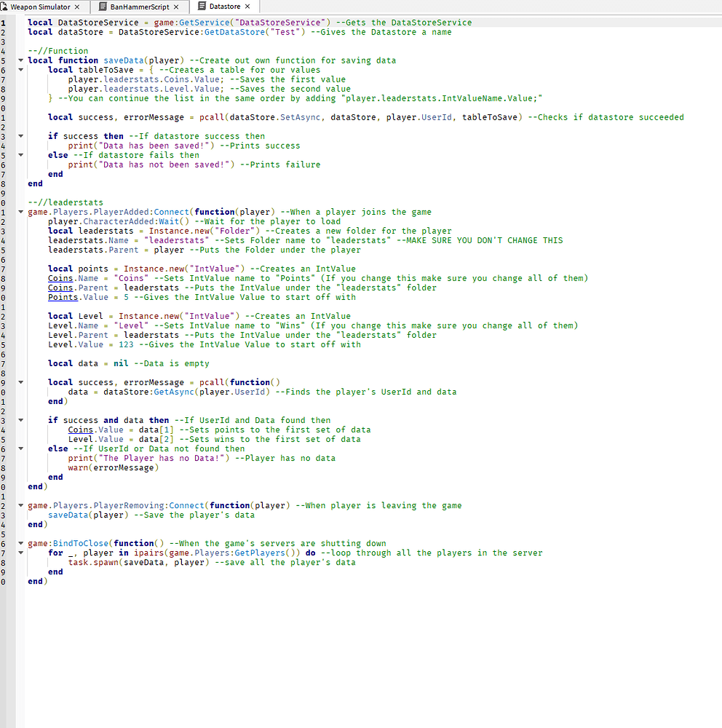Collapse the 'else --If UserId or Data not found' block
Viewport: 722px width, 728px height.
pos(20,448)
